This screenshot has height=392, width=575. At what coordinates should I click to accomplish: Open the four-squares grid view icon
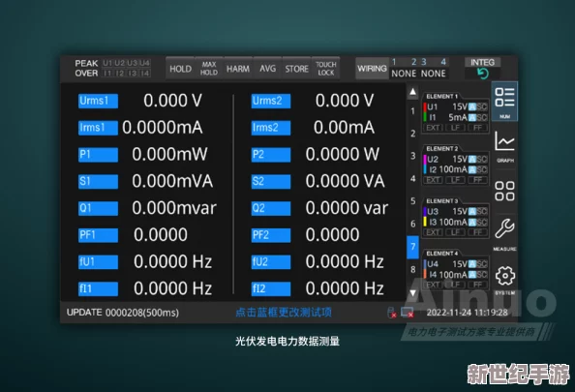point(505,191)
